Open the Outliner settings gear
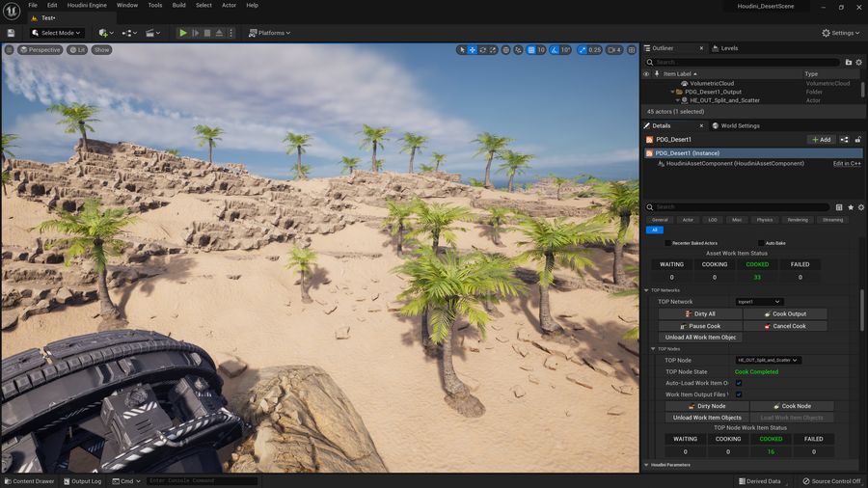Image resolution: width=868 pixels, height=488 pixels. [x=860, y=62]
